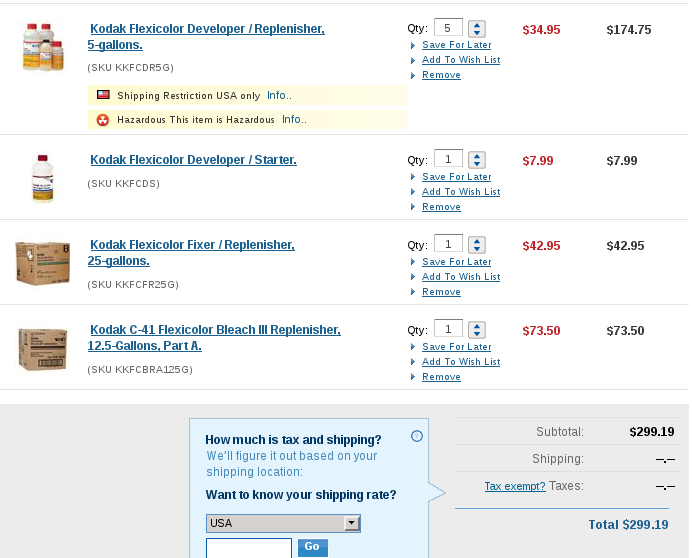
Task: Add Bleach III Replenisher to wish list
Action: (x=461, y=362)
